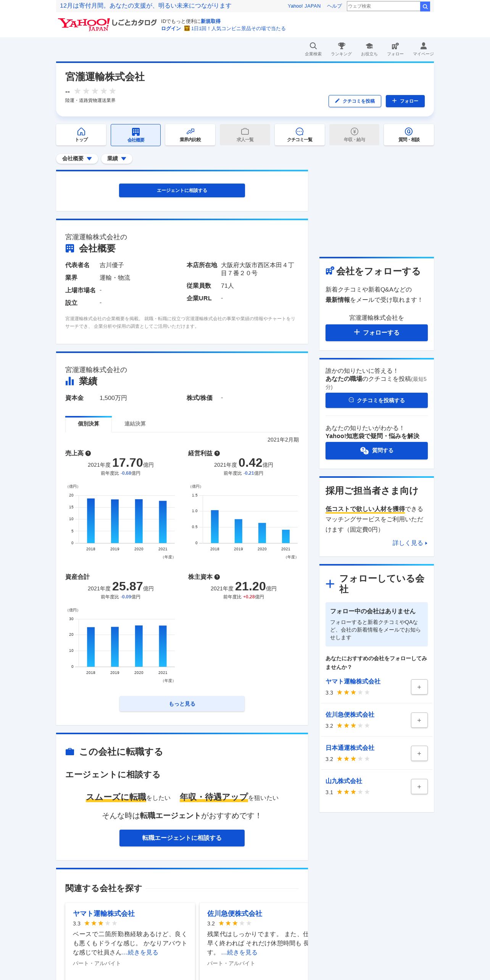Click クチコミを投稿 button in header card
Viewport: 490px width, 980px height.
(x=355, y=101)
